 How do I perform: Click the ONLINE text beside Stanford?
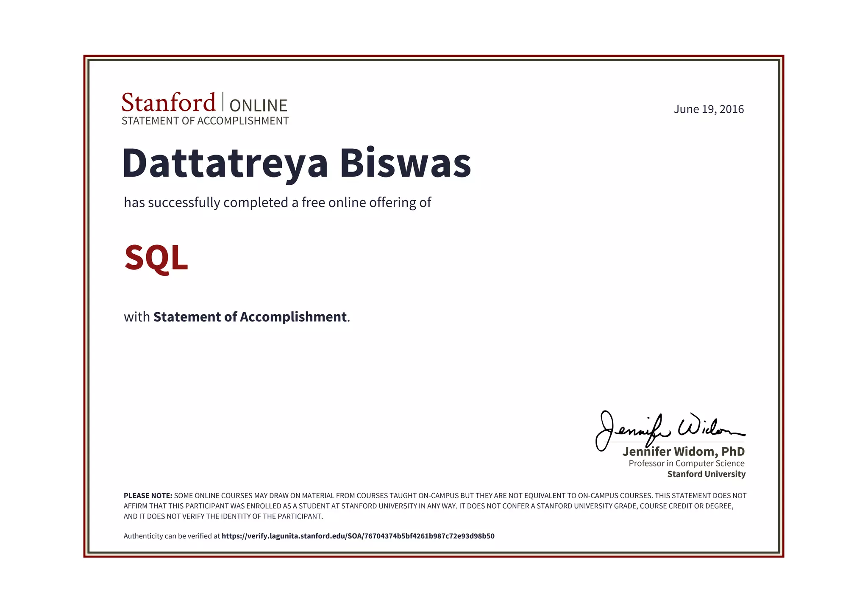click(x=258, y=105)
